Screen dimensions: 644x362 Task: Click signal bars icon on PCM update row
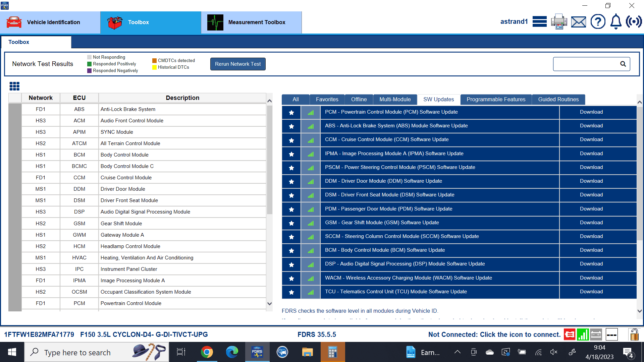[x=311, y=113]
